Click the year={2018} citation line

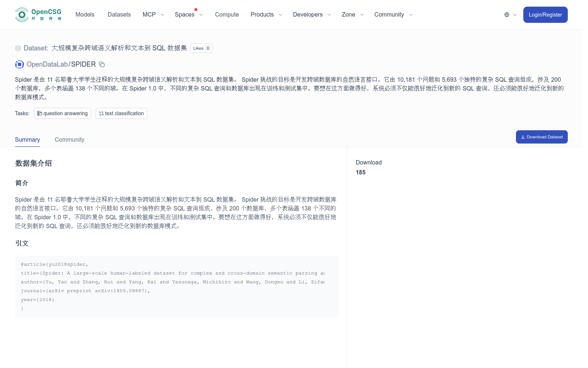(37, 300)
